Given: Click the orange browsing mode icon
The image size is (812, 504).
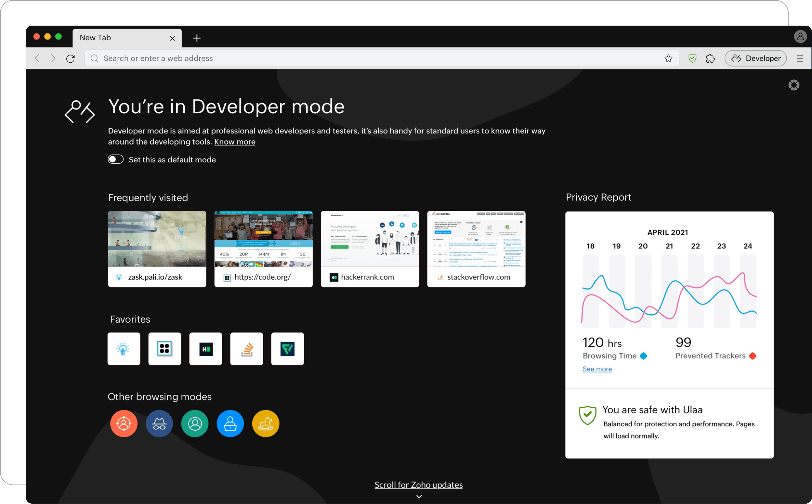Looking at the screenshot, I should tap(124, 423).
